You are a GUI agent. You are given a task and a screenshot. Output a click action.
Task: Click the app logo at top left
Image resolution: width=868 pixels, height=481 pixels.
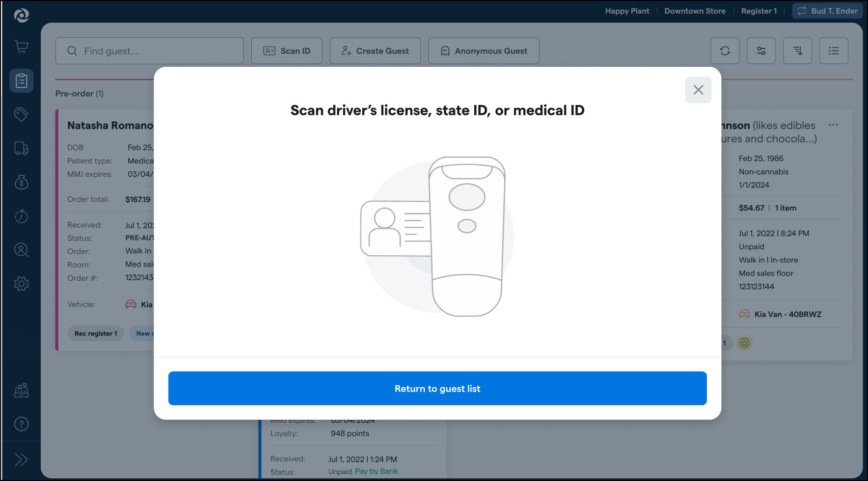(x=22, y=16)
